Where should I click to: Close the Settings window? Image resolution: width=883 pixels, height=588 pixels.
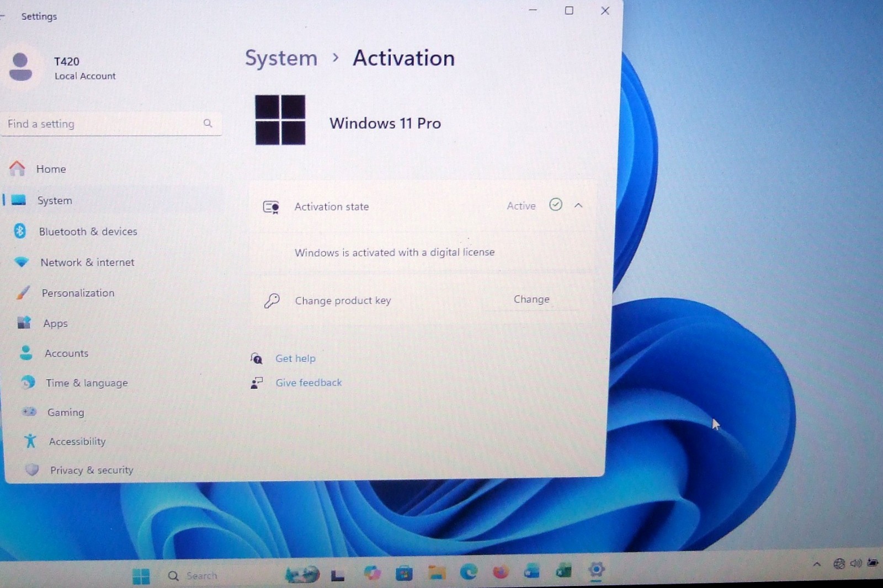point(605,10)
